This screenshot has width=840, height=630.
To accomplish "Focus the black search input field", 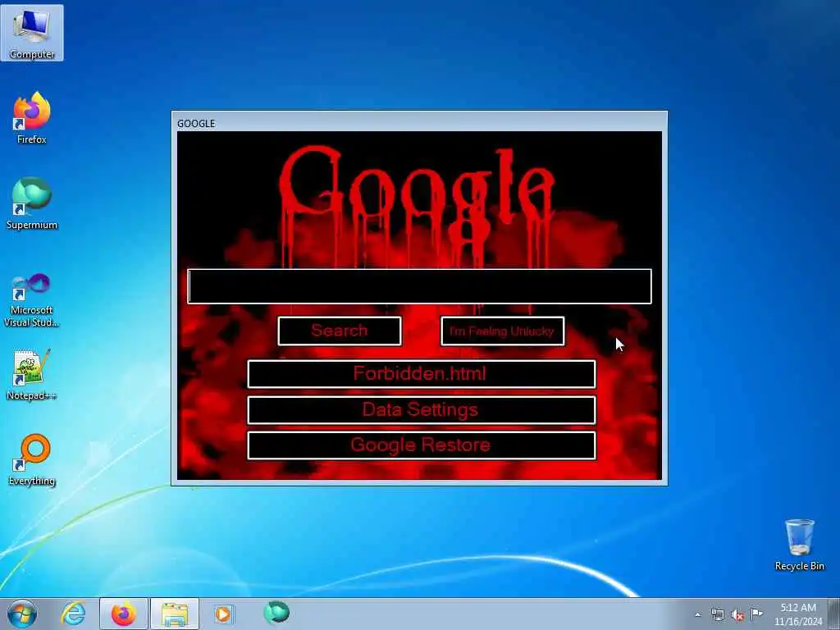I will tap(419, 286).
